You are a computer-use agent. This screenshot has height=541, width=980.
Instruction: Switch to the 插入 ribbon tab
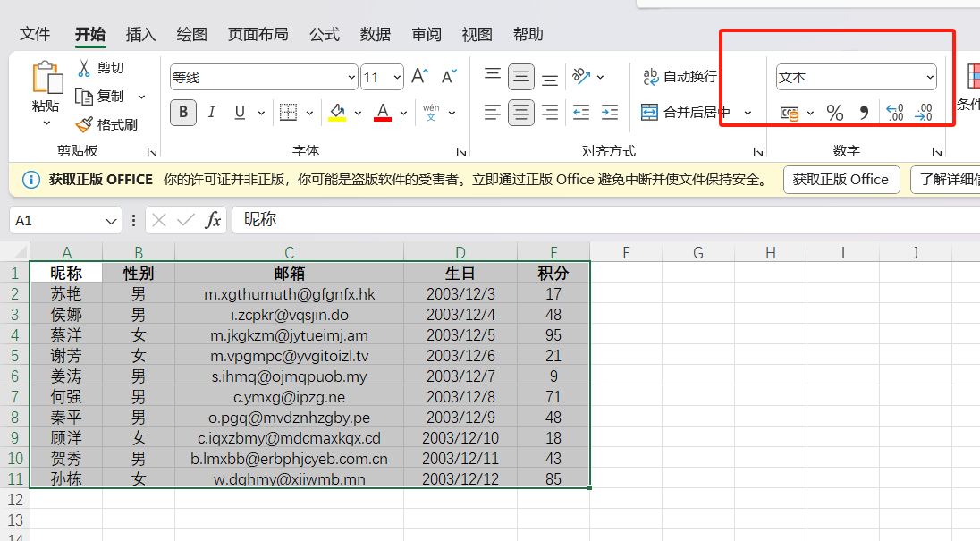click(140, 35)
